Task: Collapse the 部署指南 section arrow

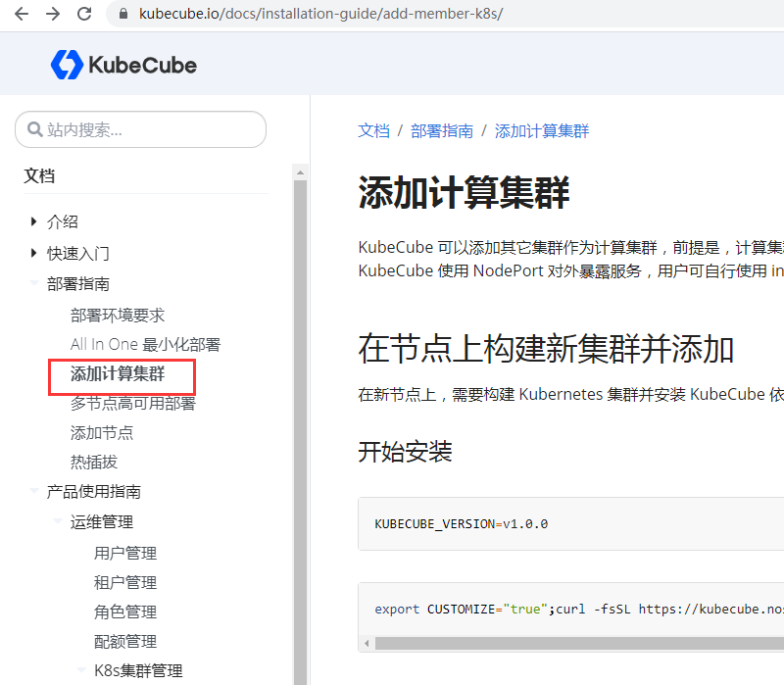Action: coord(34,283)
